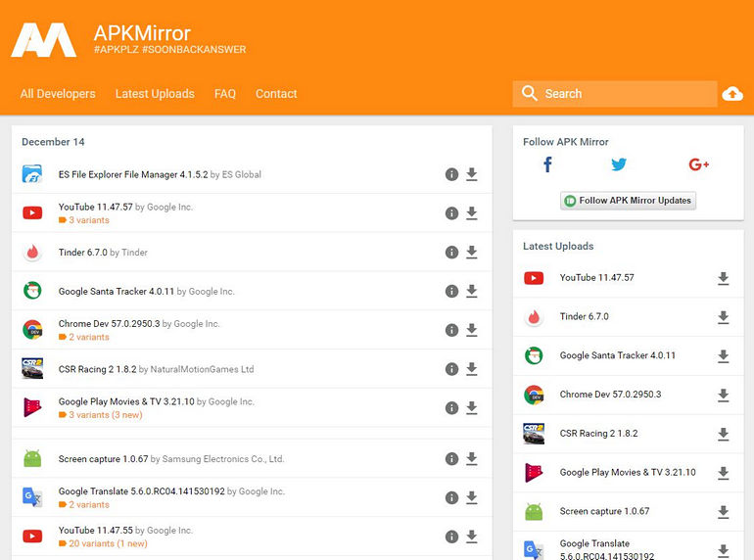Download Google Santa Tracker from main list
The height and width of the screenshot is (560, 754).
point(472,291)
